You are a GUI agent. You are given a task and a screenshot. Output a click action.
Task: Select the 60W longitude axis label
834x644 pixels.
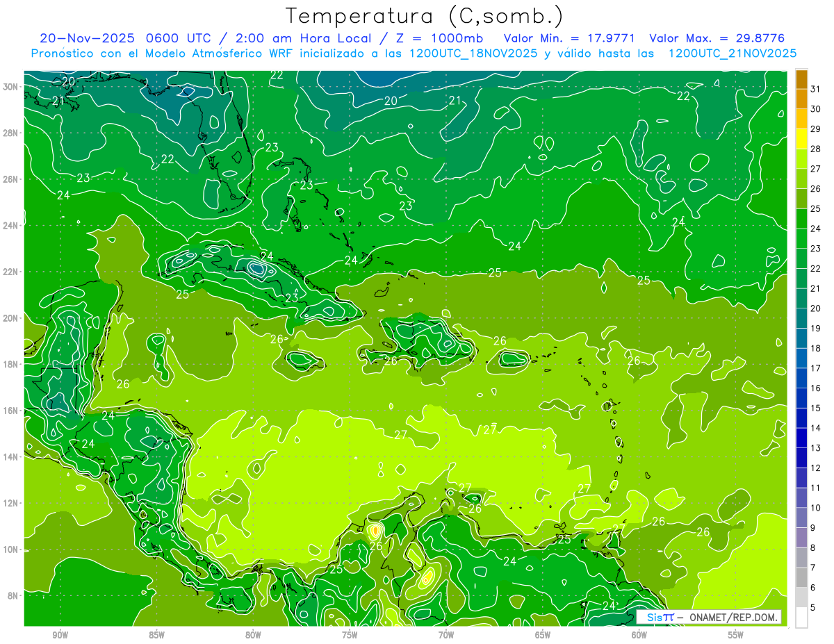[639, 634]
